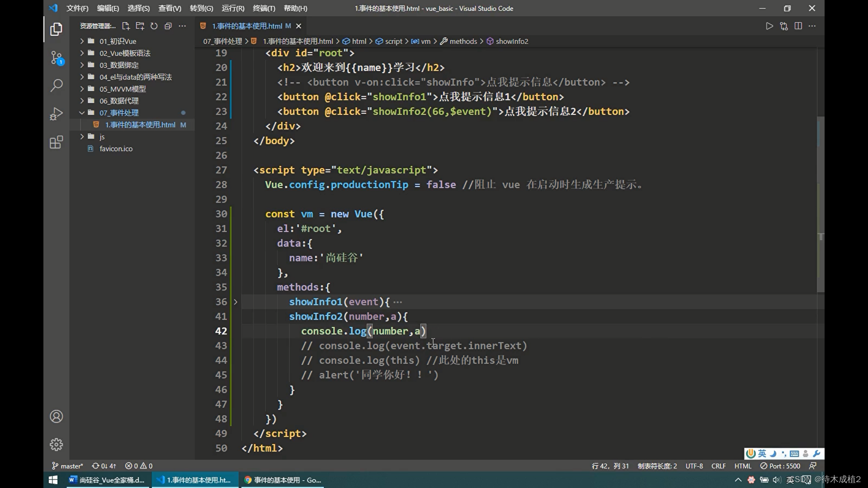Viewport: 868px width, 488px height.
Task: Open favicon.ico file in explorer
Action: tap(132, 149)
